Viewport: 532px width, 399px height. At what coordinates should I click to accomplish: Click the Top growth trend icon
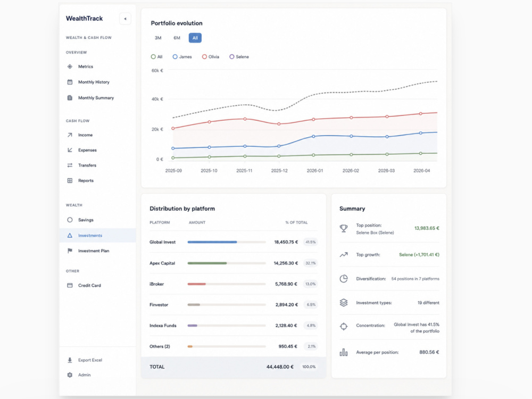[344, 254]
